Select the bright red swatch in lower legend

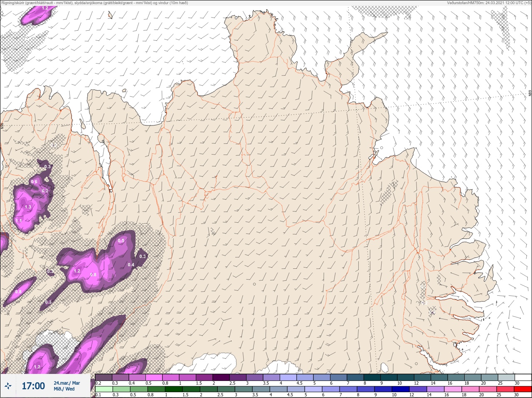(x=522, y=389)
